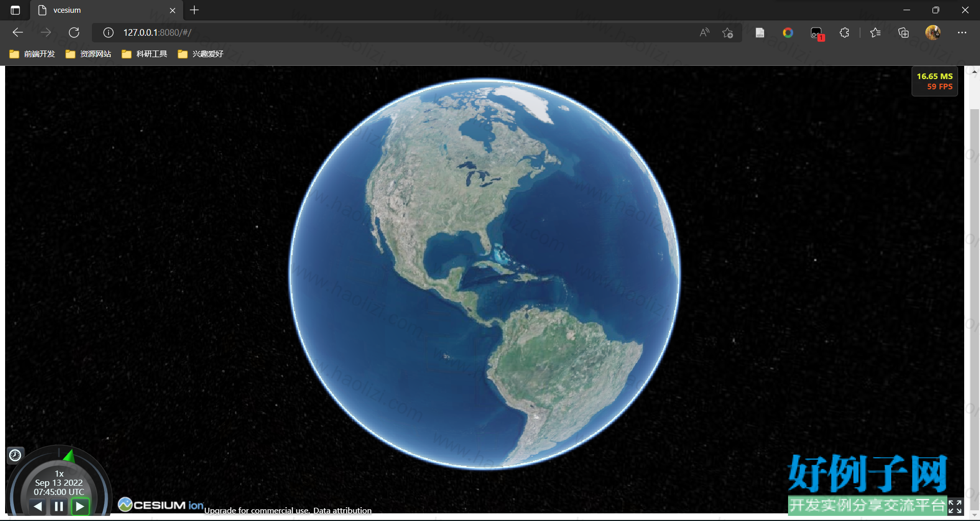Open the 资源网站 bookmarks folder

[88, 54]
